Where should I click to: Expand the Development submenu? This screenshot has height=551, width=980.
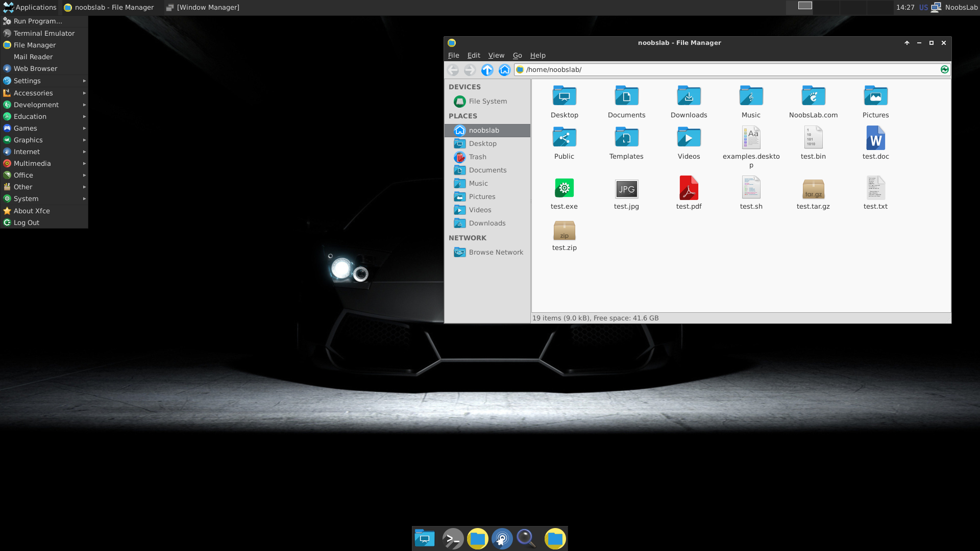44,105
